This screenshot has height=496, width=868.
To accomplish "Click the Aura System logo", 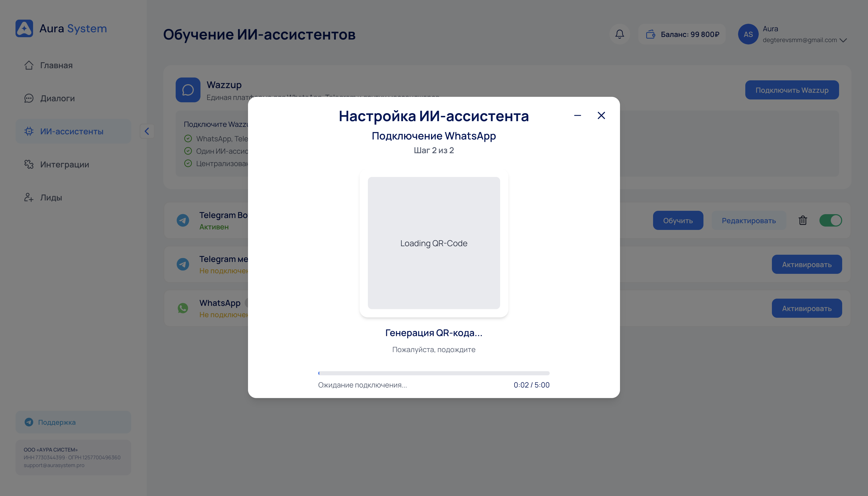I will click(24, 28).
